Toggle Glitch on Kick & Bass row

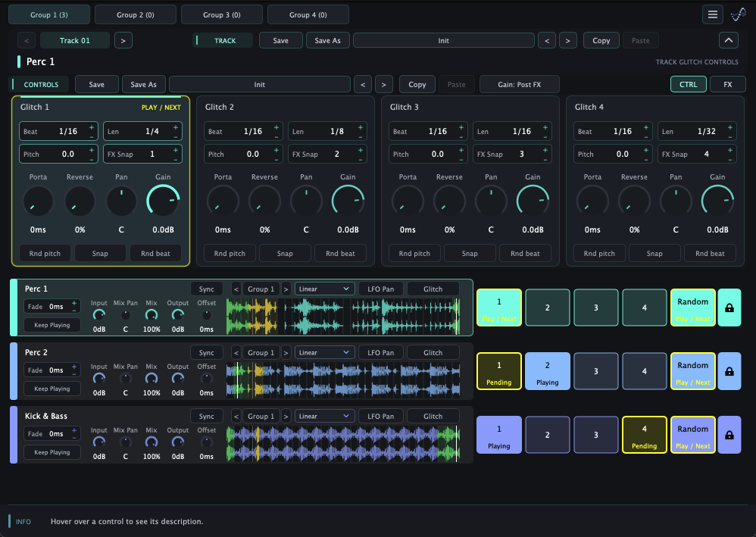pos(433,417)
